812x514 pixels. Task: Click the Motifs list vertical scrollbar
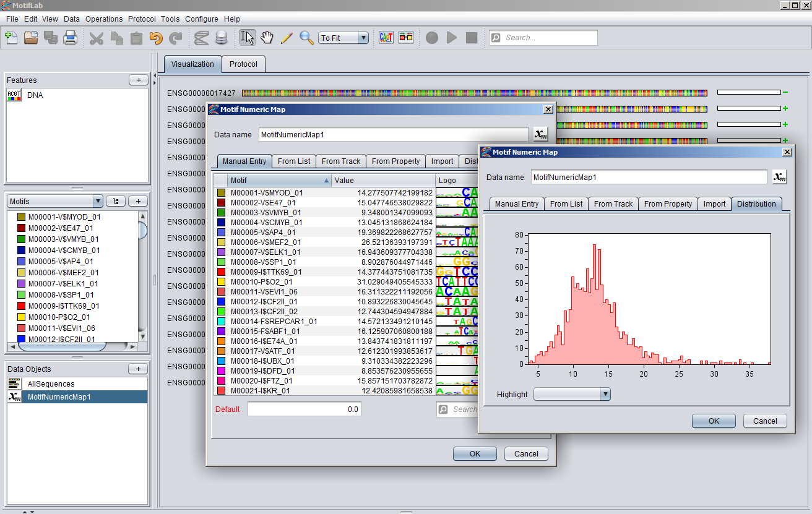pos(143,276)
